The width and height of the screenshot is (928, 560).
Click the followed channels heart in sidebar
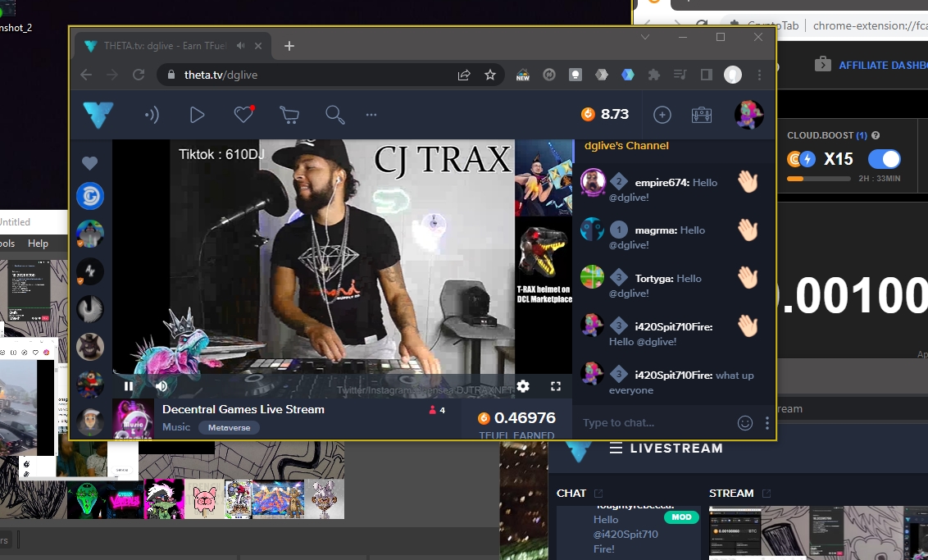(x=89, y=163)
